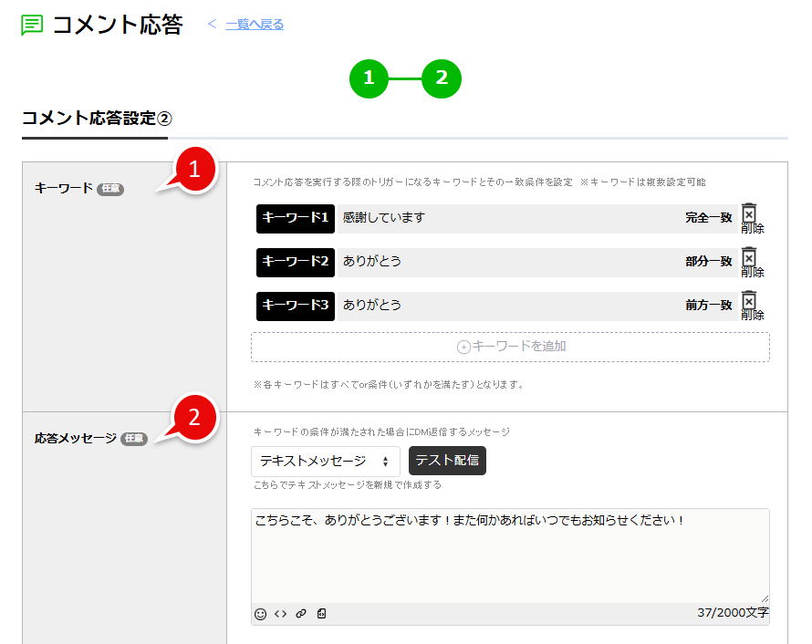
Task: Click step 1 in the progress indicator
Action: click(x=369, y=79)
